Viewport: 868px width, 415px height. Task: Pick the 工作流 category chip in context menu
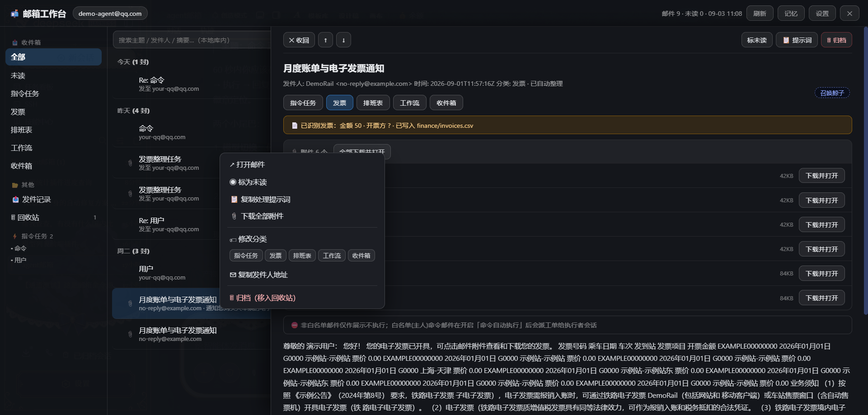point(332,256)
